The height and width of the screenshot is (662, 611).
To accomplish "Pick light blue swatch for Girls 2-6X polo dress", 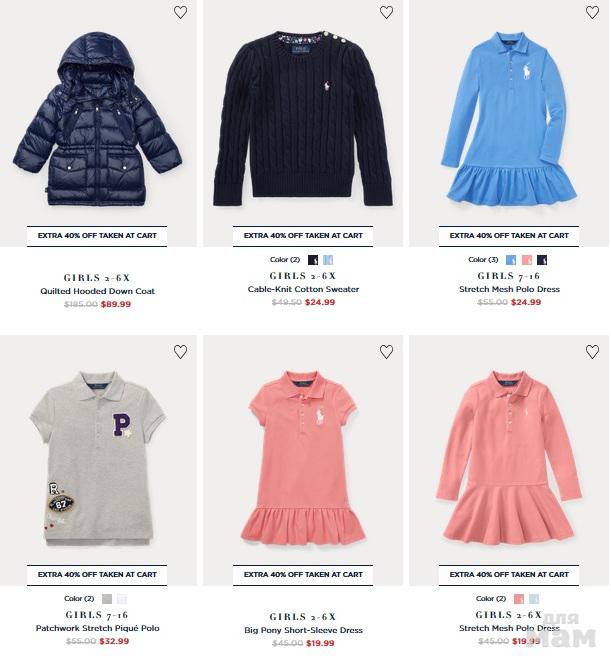I will (534, 599).
